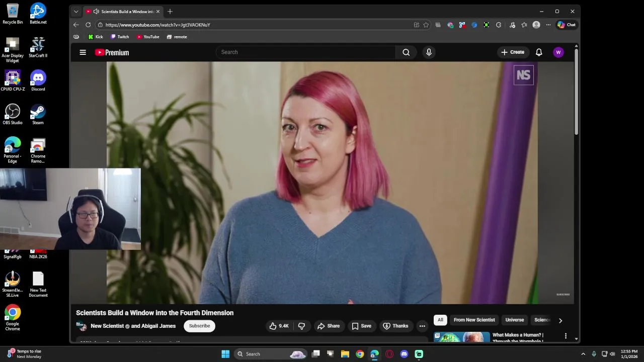This screenshot has width=644, height=362.
Task: Click the browser address bar URL
Action: tap(157, 25)
